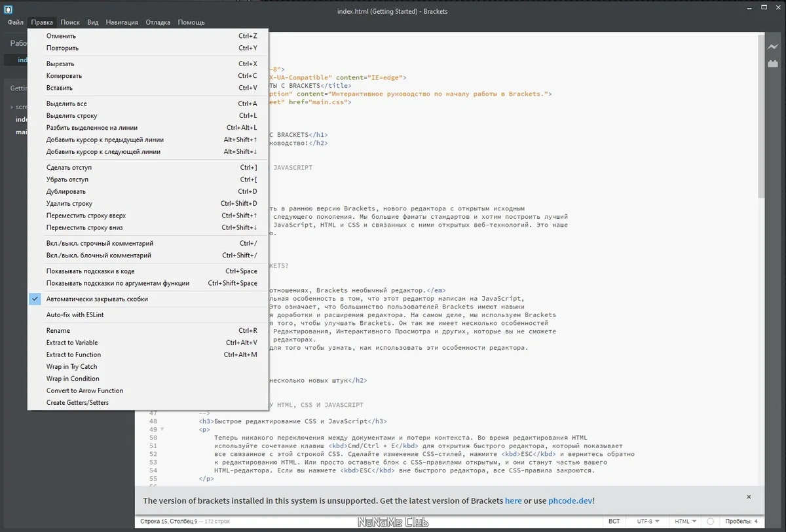Open the Вид menu
The width and height of the screenshot is (786, 532).
[x=93, y=22]
